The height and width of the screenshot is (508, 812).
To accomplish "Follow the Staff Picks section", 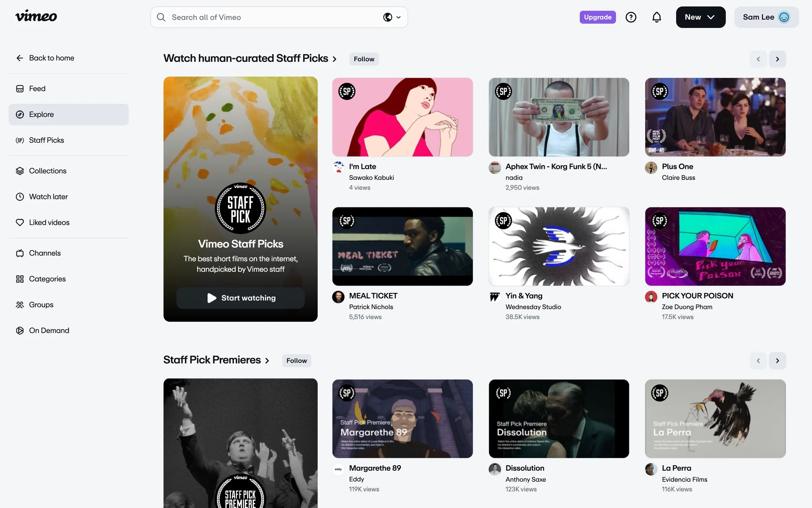I will (x=364, y=59).
